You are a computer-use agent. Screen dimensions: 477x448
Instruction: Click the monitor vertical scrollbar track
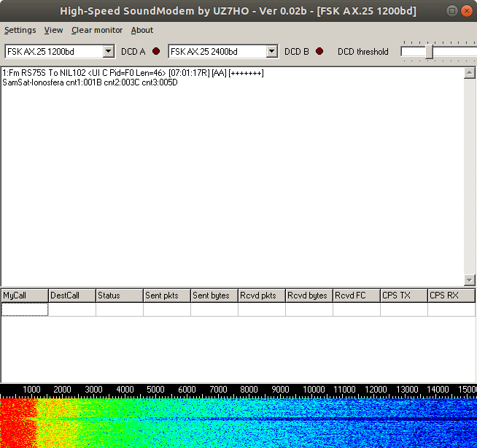pos(469,177)
